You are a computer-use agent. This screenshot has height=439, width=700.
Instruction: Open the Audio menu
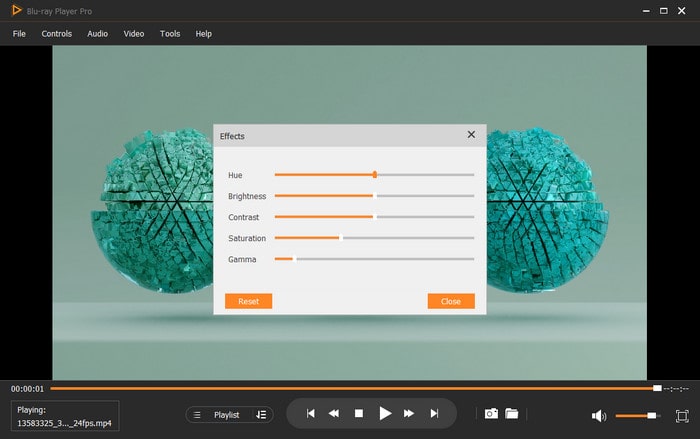(x=97, y=33)
